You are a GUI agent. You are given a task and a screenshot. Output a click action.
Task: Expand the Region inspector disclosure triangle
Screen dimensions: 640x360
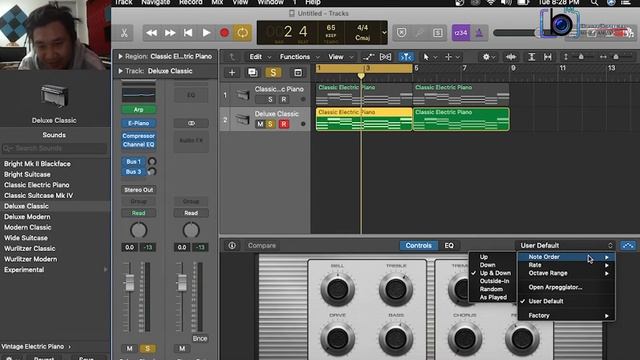(120, 56)
